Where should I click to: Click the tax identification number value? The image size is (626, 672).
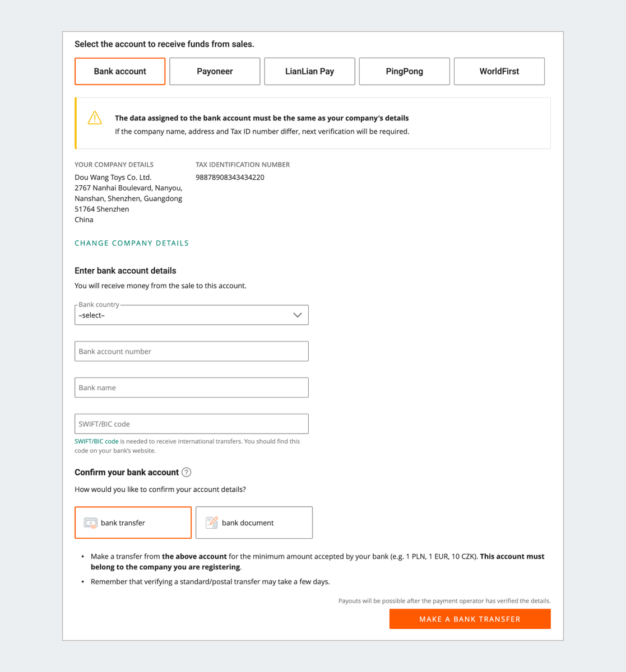(230, 178)
